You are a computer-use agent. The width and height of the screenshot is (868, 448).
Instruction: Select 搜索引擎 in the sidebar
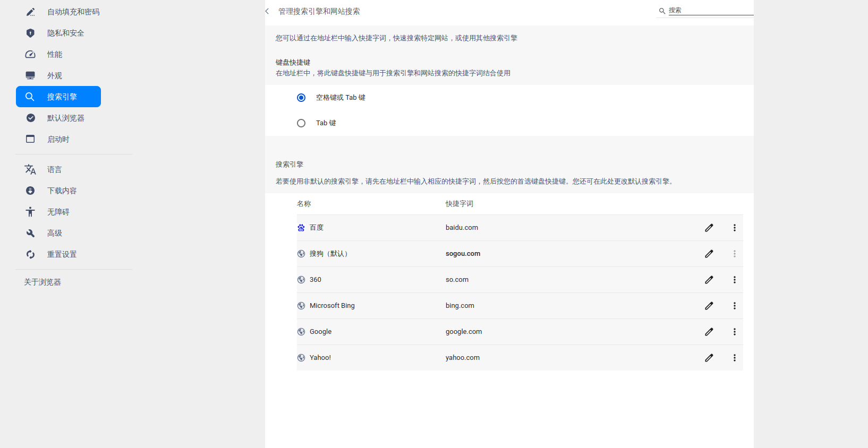coord(58,97)
